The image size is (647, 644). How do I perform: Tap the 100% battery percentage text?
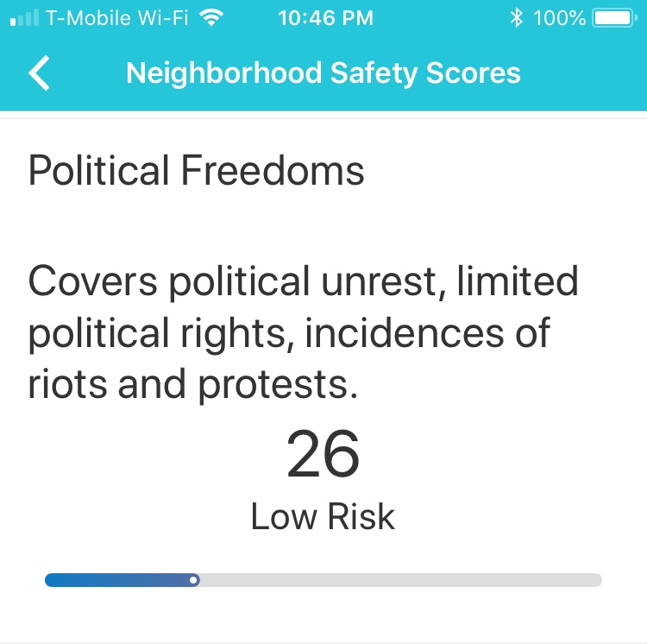pos(559,18)
